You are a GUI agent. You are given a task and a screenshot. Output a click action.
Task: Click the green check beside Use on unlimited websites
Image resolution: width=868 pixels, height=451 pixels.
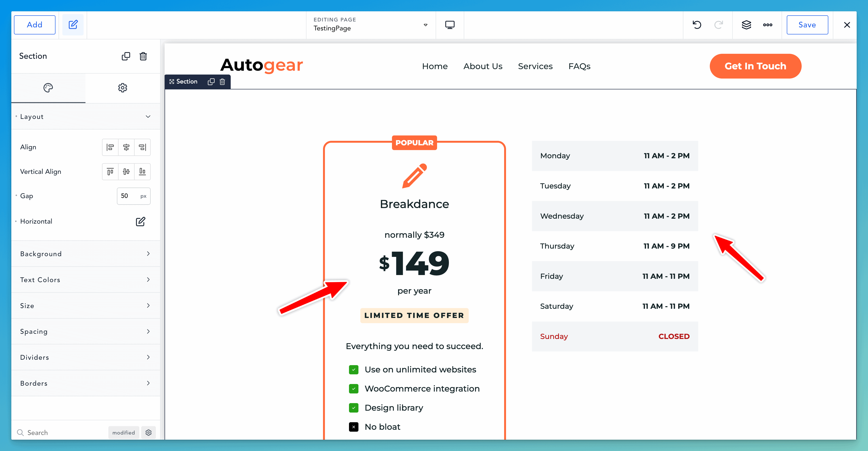coord(353,370)
